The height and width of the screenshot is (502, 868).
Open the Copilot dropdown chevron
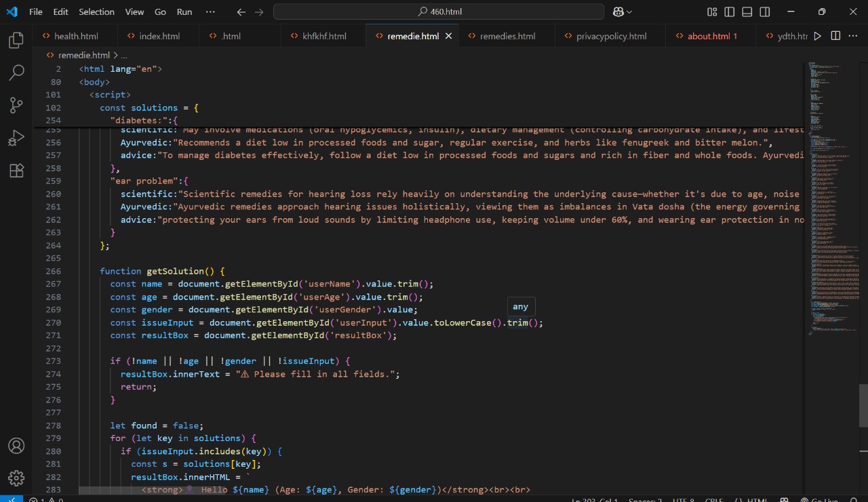point(630,12)
